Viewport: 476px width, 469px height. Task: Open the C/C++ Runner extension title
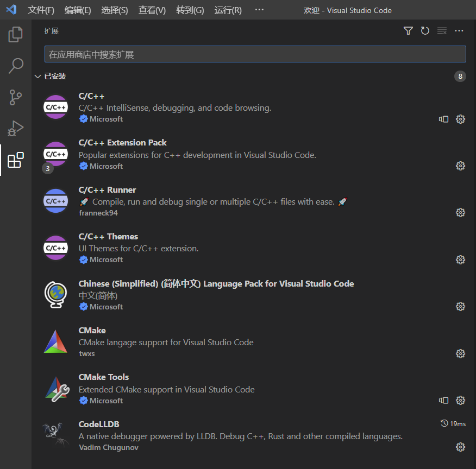(107, 190)
